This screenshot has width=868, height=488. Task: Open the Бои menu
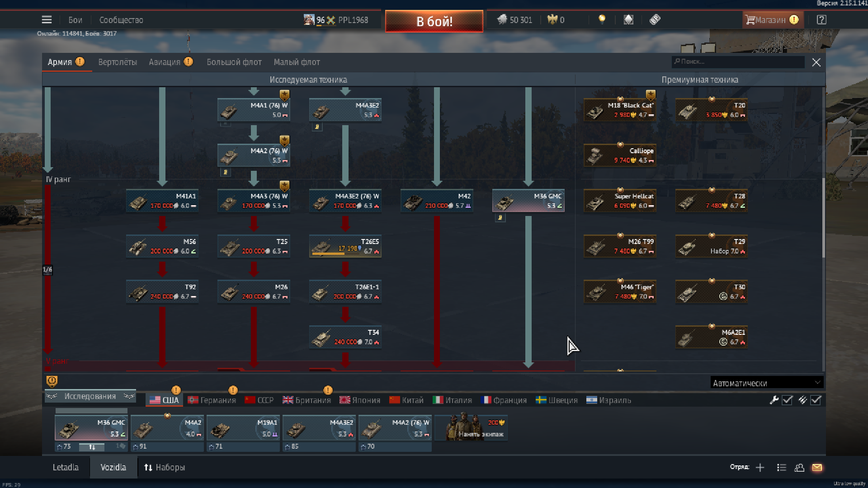75,20
